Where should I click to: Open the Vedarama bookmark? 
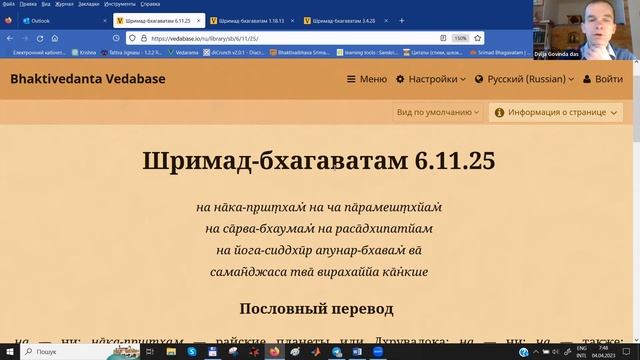point(183,52)
